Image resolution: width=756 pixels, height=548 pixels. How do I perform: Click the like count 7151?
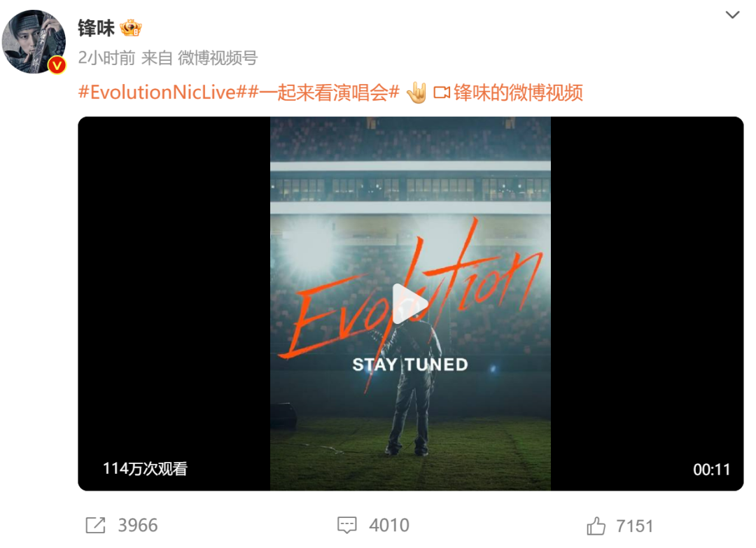pyautogui.click(x=634, y=526)
